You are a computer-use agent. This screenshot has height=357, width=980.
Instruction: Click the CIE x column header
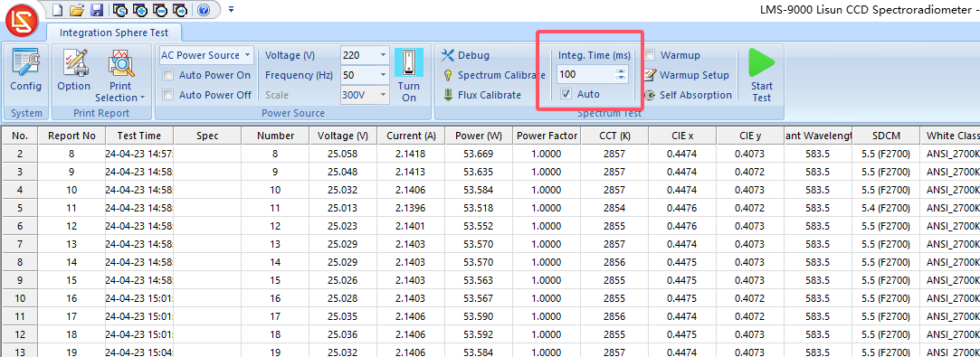682,136
